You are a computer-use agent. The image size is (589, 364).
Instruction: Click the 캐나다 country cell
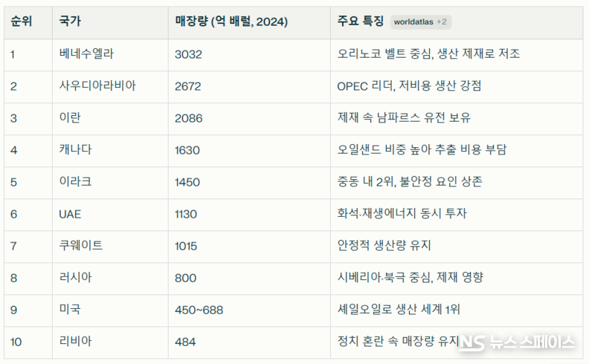pyautogui.click(x=76, y=150)
